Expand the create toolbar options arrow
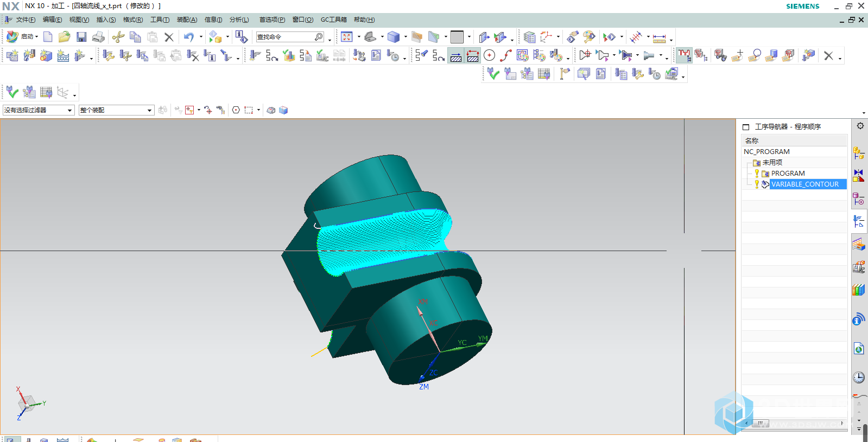This screenshot has height=442, width=868. [x=91, y=57]
